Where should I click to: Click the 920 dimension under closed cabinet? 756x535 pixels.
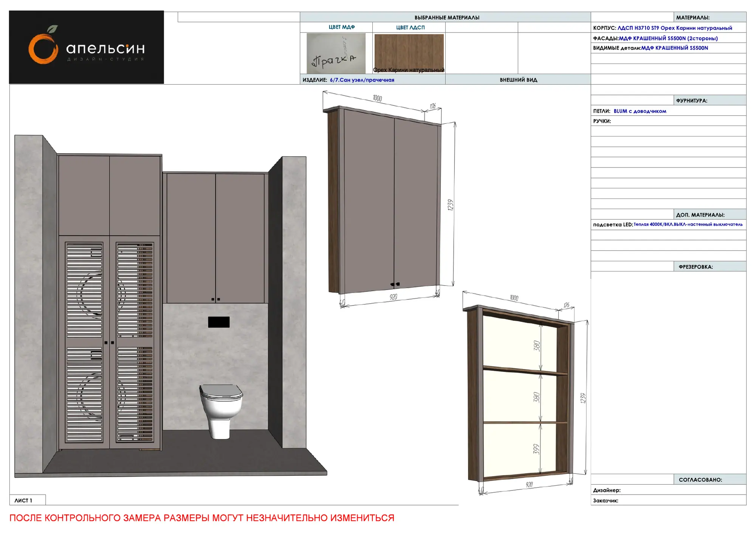click(393, 297)
